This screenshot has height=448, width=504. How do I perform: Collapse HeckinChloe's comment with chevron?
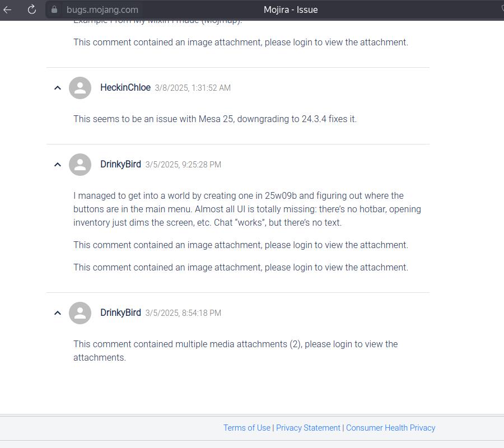[58, 88]
